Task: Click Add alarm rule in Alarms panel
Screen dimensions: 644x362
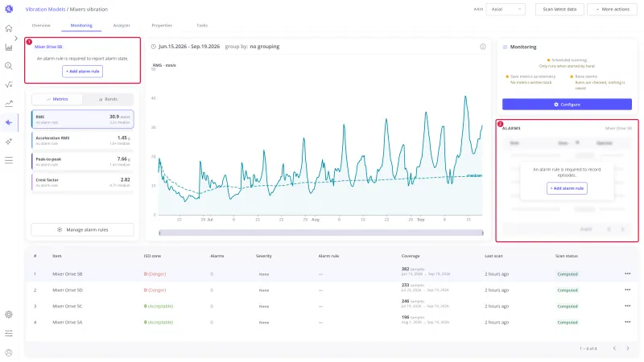Action: point(567,188)
